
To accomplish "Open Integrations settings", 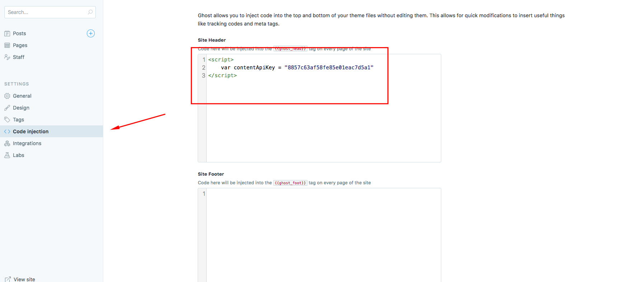I will click(27, 143).
